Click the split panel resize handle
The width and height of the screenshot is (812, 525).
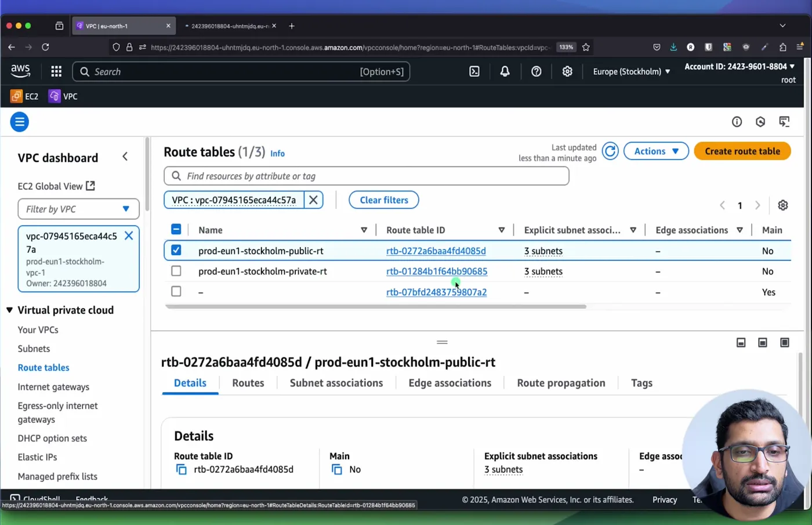[442, 342]
